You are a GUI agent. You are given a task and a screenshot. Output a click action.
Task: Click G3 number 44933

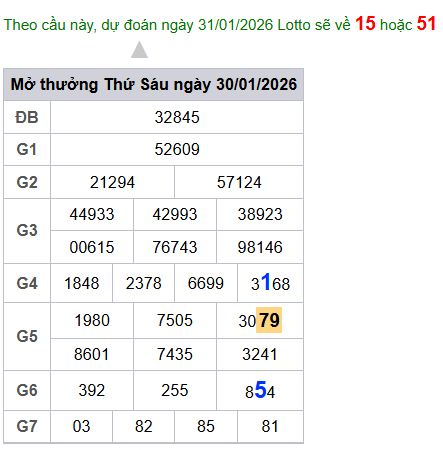92,214
